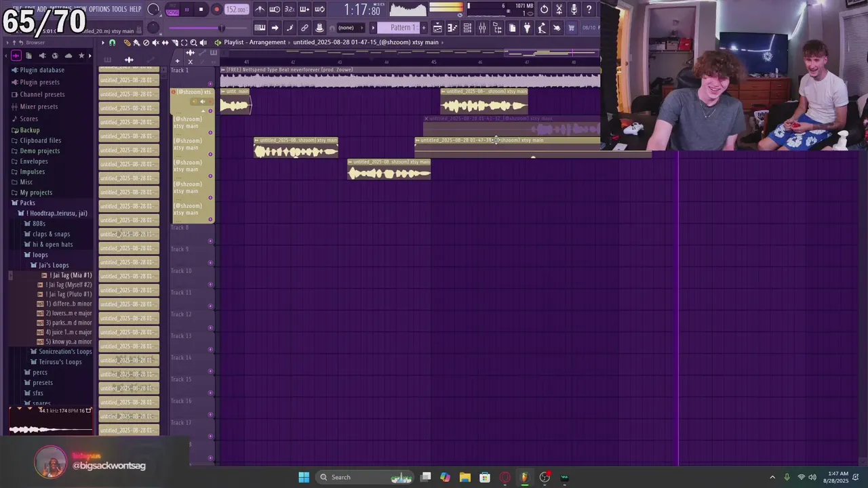Viewport: 868px width, 488px height.
Task: Select browser favorites star tab
Action: 81,56
